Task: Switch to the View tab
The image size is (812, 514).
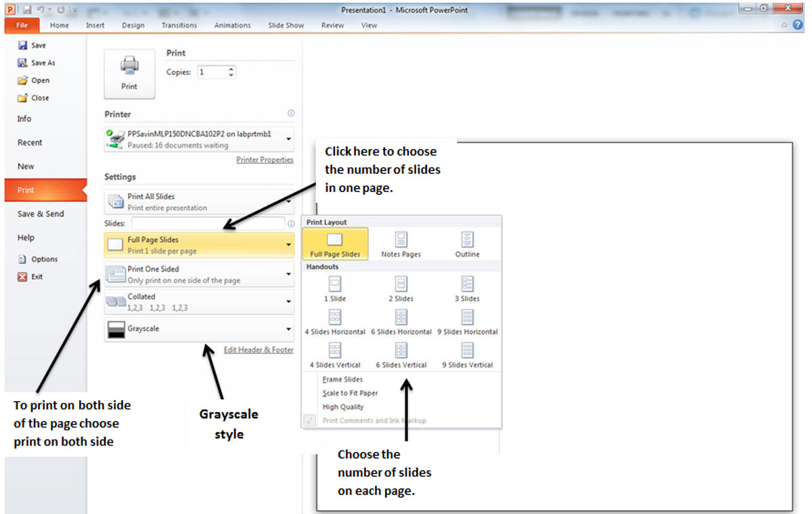Action: [x=369, y=25]
